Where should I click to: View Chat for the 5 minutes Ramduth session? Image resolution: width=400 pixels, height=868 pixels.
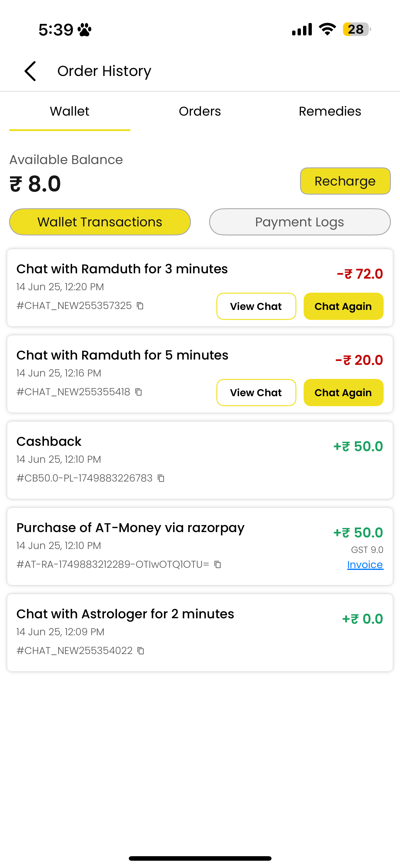point(256,393)
